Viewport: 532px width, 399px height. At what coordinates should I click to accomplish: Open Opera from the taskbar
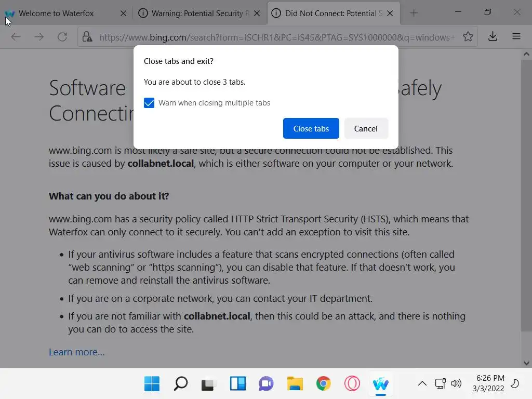pyautogui.click(x=352, y=384)
